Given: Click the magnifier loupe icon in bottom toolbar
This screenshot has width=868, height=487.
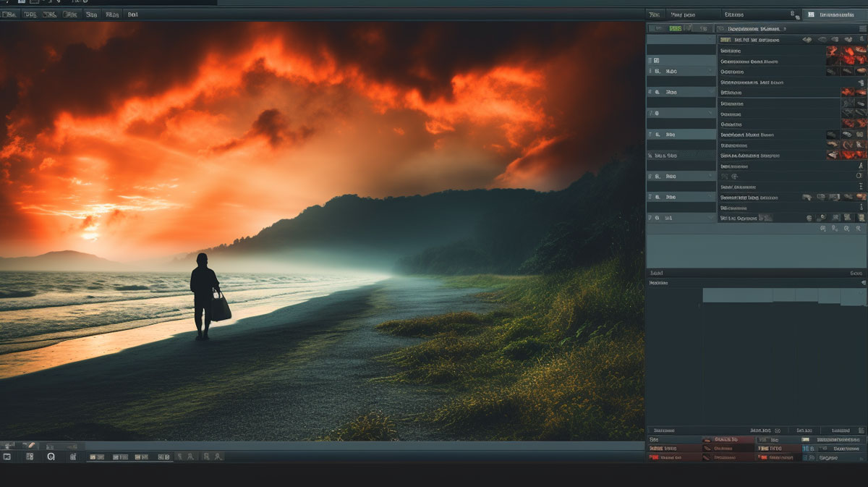Looking at the screenshot, I should pos(51,457).
